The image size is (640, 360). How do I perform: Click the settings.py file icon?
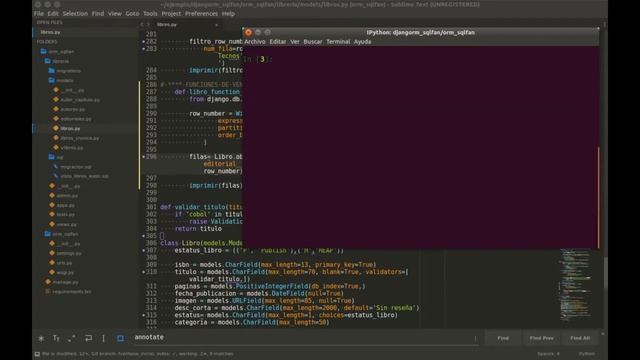point(52,253)
